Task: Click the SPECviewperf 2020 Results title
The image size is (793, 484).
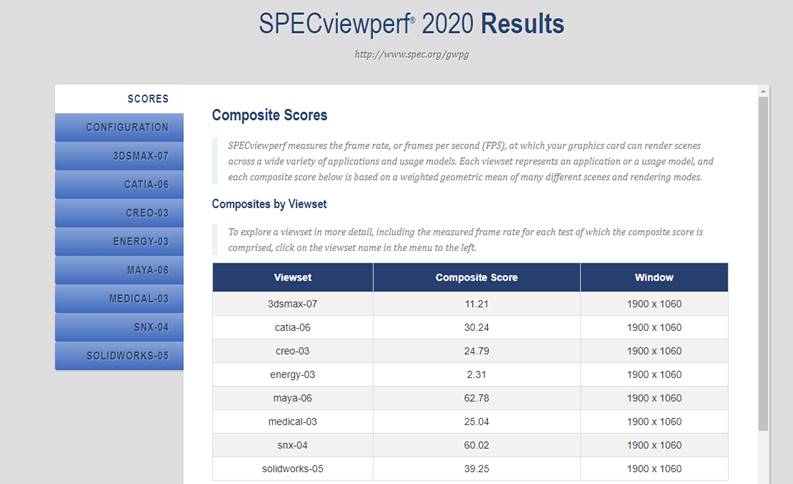Action: tap(412, 24)
